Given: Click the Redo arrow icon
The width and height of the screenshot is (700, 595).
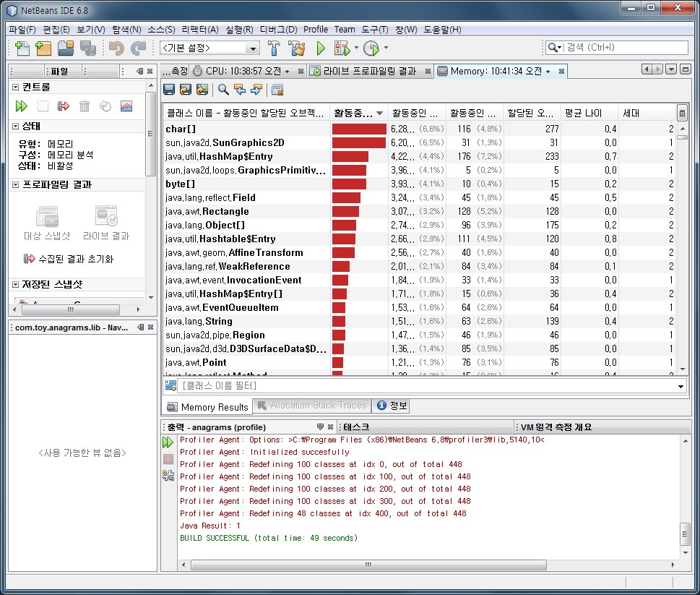Looking at the screenshot, I should click(x=139, y=48).
